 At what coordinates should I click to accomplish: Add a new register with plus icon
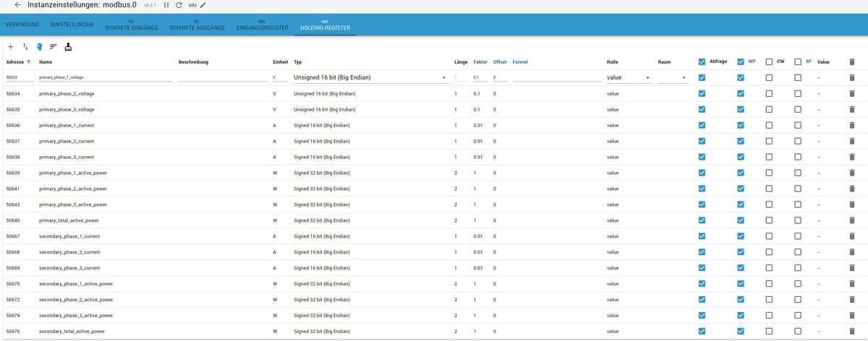pos(11,47)
